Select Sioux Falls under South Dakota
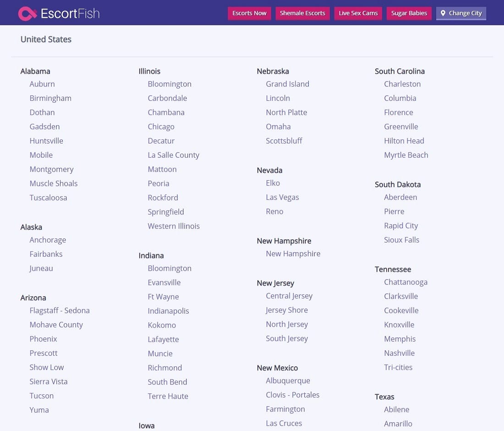Screen dimensions: 504x431 (401, 240)
